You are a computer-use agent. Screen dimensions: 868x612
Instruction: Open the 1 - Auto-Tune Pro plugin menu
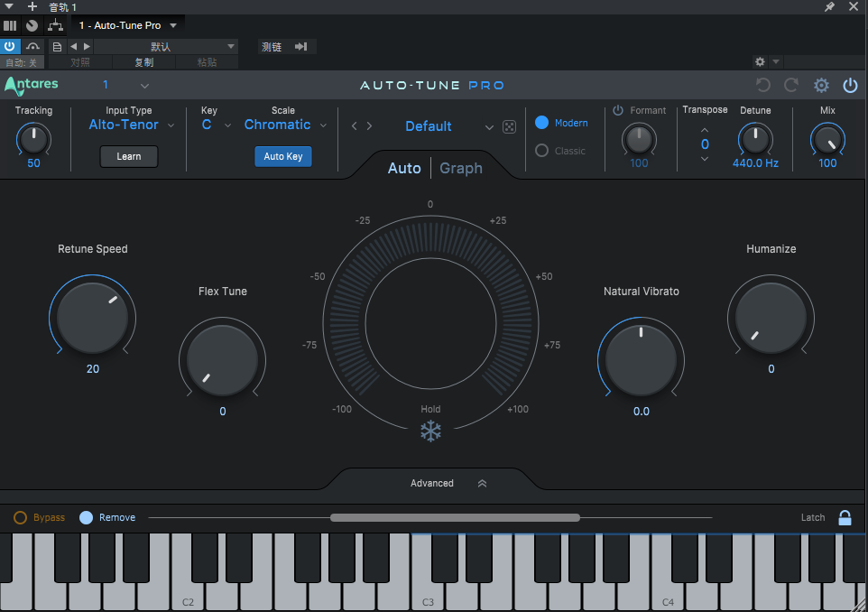pyautogui.click(x=126, y=25)
